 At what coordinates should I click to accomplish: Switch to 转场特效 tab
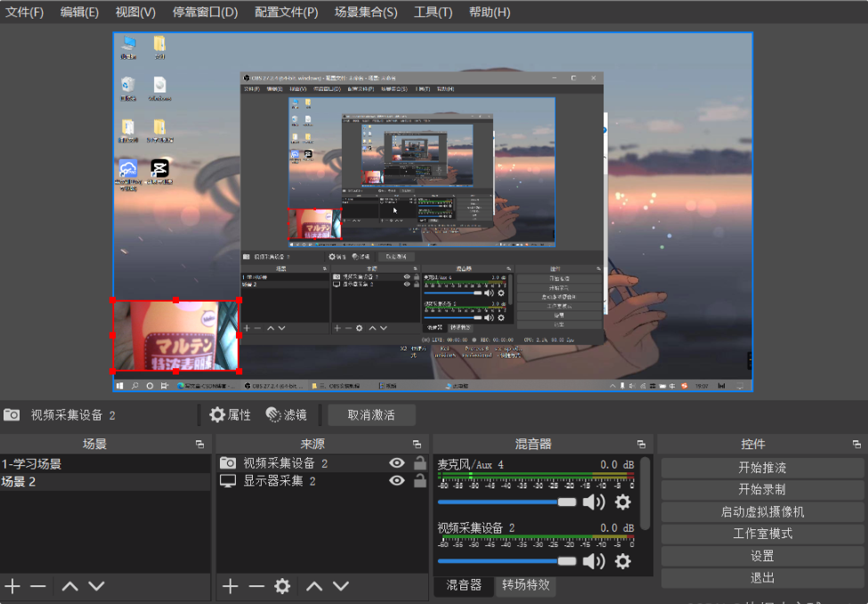coord(525,584)
